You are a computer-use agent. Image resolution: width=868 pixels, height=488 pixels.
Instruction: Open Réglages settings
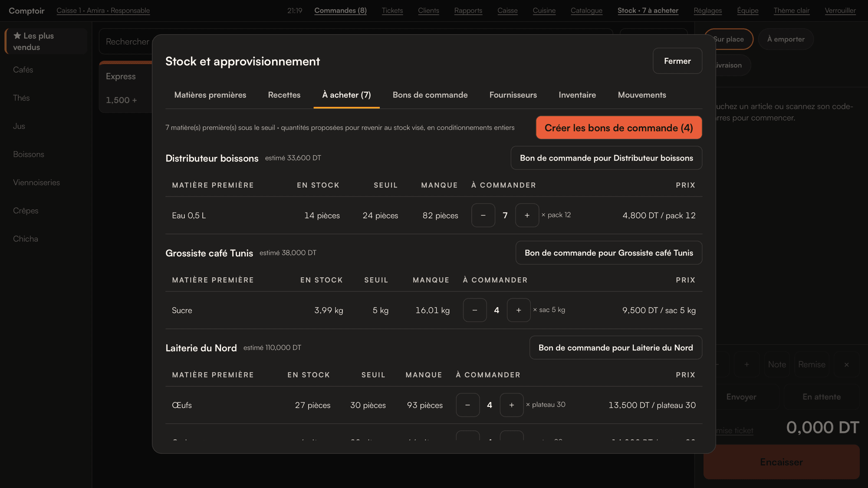click(707, 10)
